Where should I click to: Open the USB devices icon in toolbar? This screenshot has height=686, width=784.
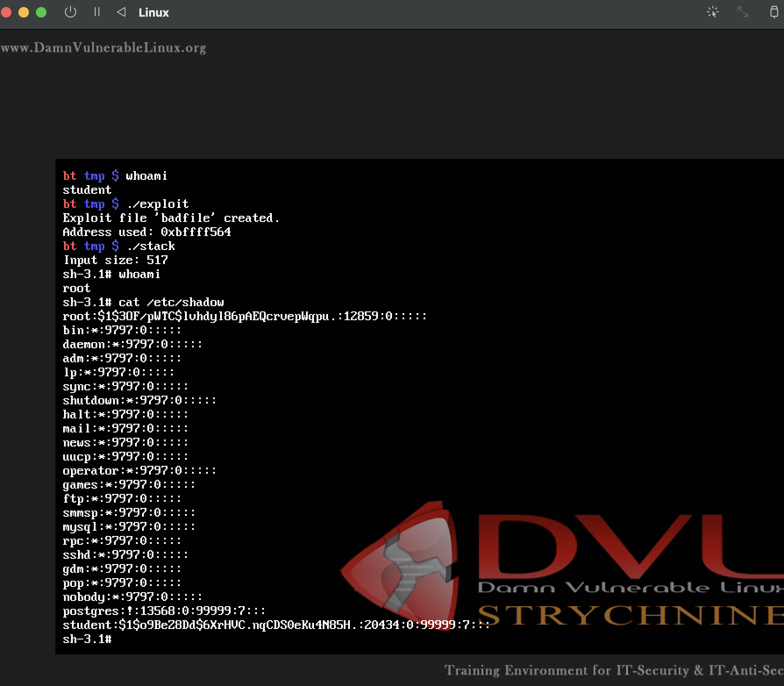[x=774, y=12]
